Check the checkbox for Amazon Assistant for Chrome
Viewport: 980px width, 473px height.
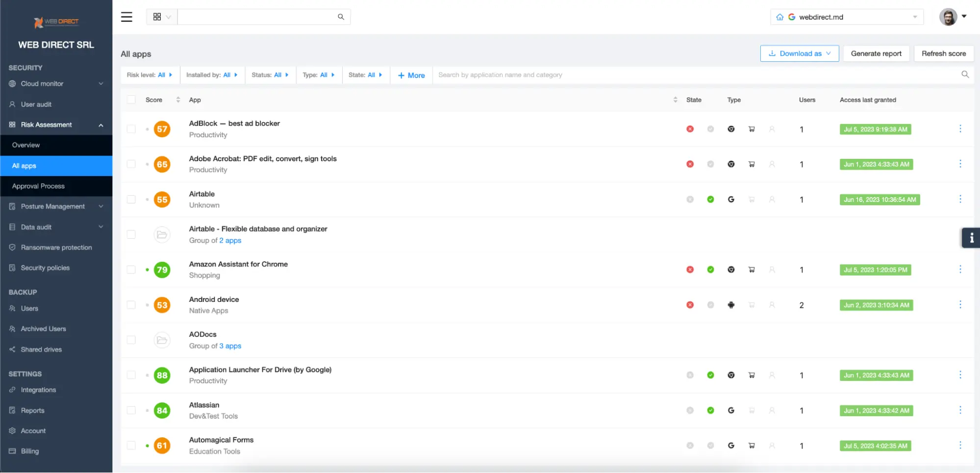click(x=131, y=269)
